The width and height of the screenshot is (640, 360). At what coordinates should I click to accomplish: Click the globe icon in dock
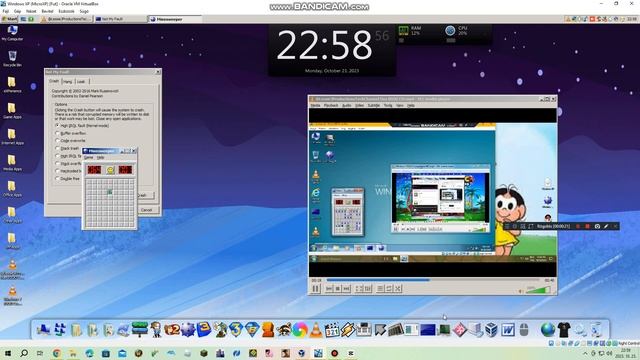click(x=548, y=329)
